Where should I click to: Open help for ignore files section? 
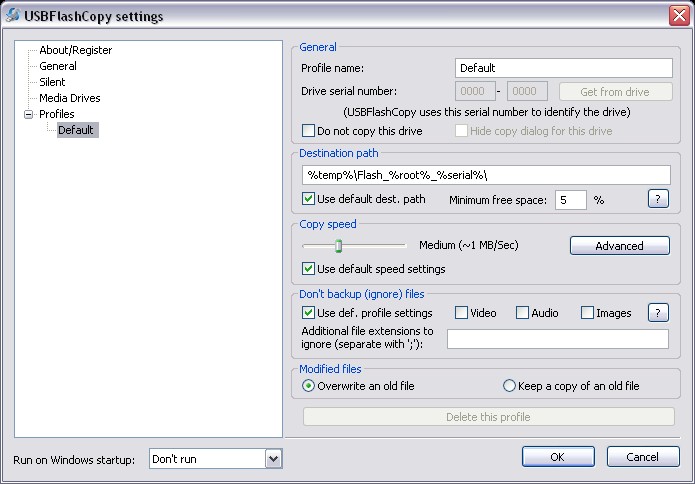tap(658, 312)
